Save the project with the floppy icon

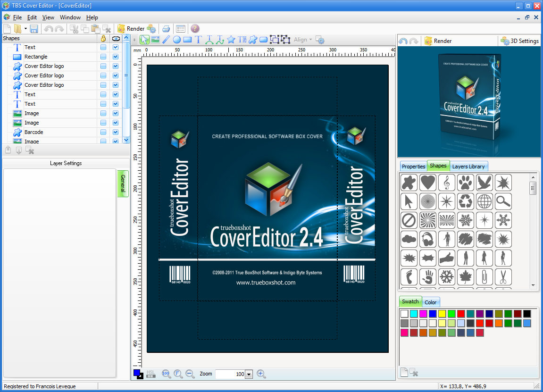[34, 29]
